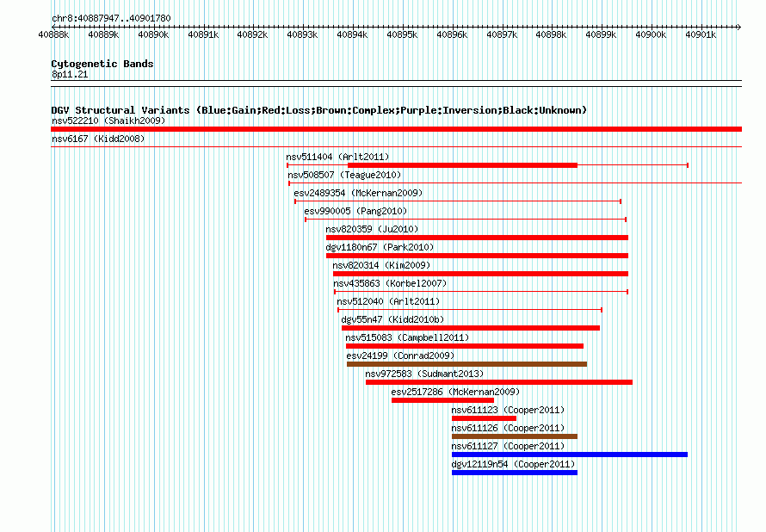Screen dimensions: 766x532
Task: Select the dgv1180n67 red loss bar
Action: coord(477,256)
